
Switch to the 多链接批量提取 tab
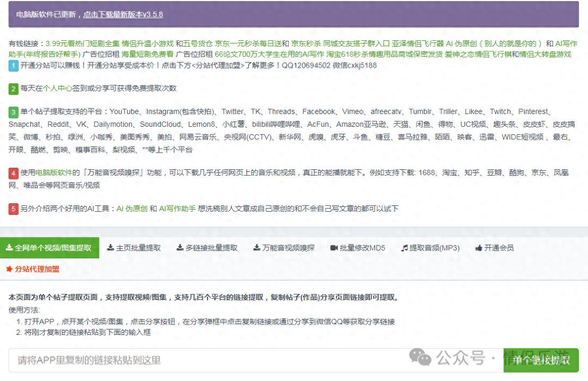[x=207, y=248]
